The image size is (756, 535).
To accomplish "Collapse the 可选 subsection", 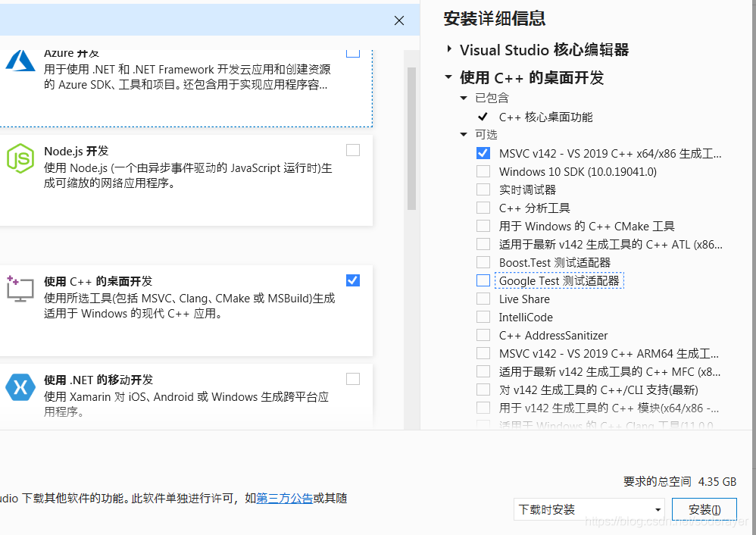I will tap(464, 134).
